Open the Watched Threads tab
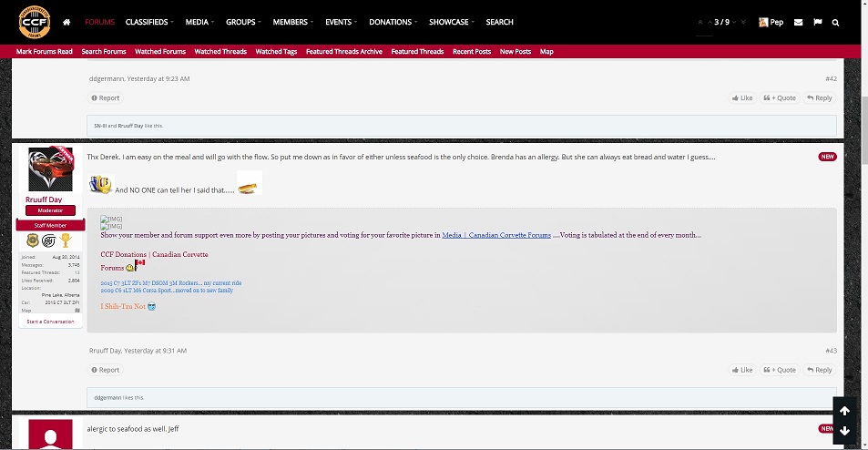 click(x=220, y=52)
